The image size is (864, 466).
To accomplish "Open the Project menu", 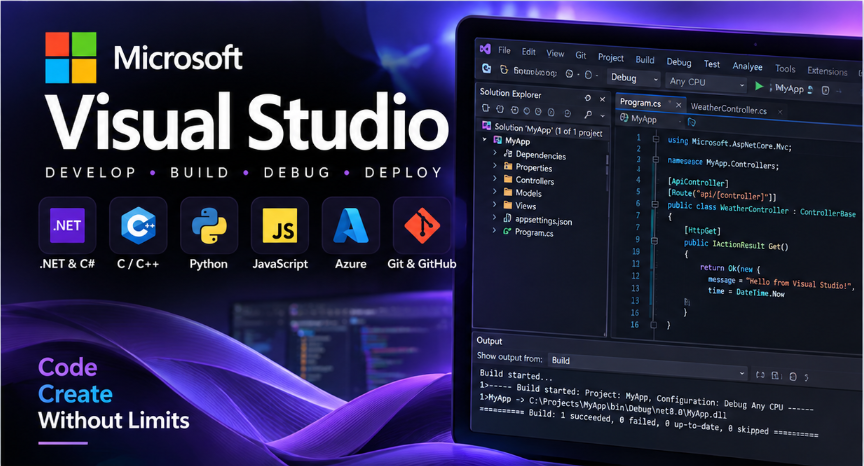I will 611,57.
